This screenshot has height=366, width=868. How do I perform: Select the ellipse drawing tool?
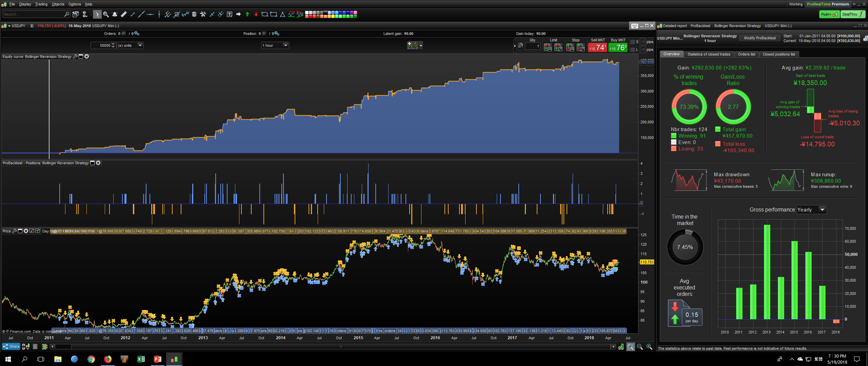265,14
